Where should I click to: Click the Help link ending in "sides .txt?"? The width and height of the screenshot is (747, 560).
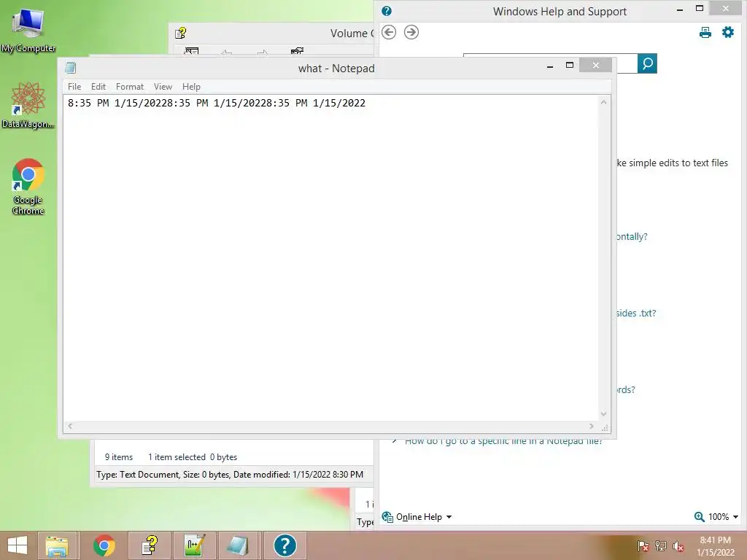[x=636, y=313]
